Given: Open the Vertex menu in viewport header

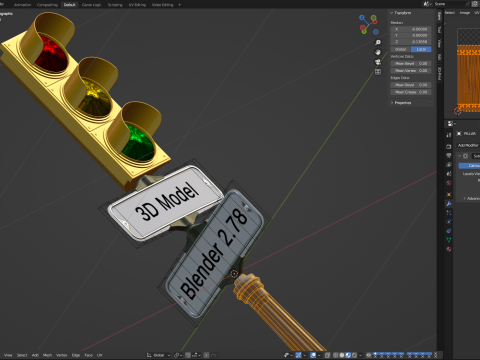Looking at the screenshot, I should (61, 355).
